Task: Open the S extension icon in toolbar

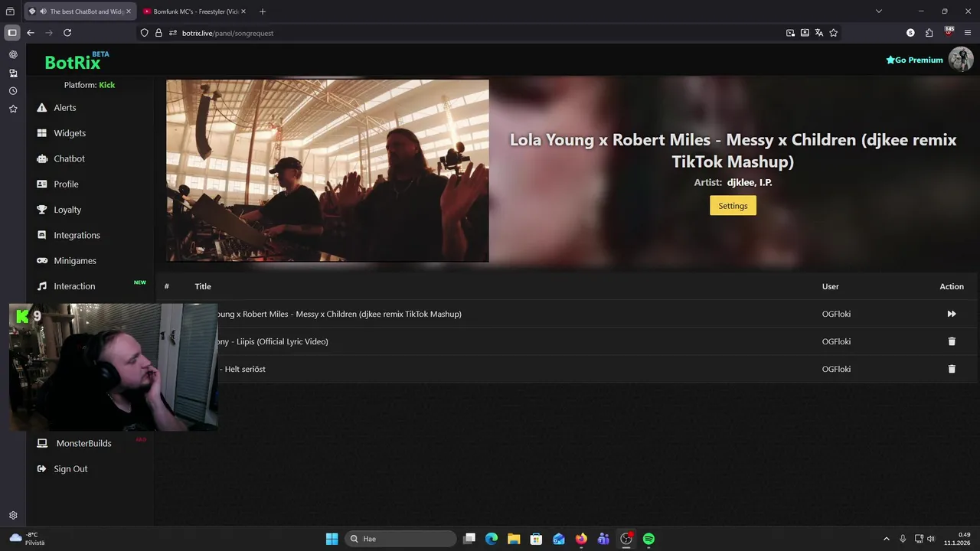Action: click(x=910, y=33)
